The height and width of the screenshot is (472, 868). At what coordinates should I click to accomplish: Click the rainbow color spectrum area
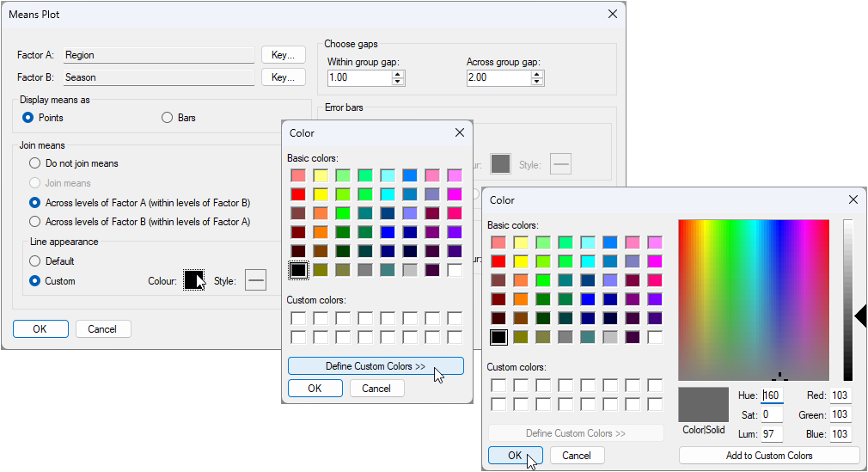tap(754, 300)
